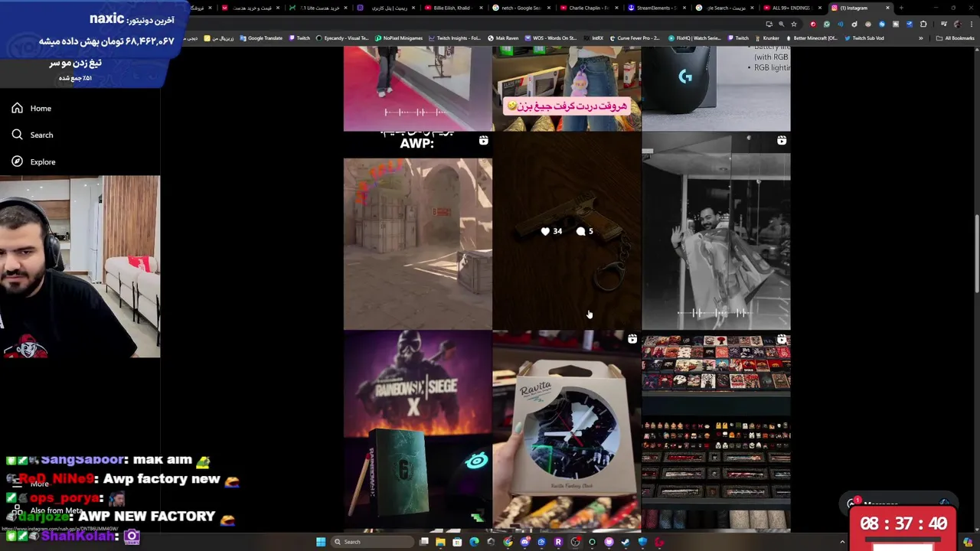
Task: Click the like count 34 on hovered post
Action: click(551, 231)
